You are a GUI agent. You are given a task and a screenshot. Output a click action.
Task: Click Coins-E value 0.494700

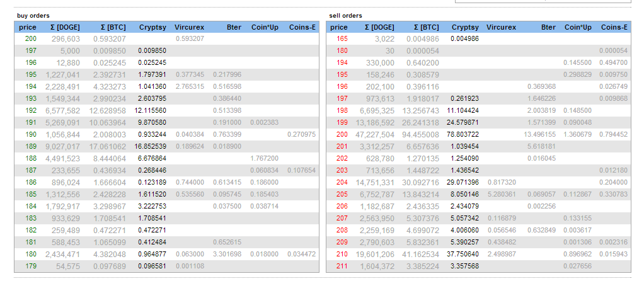click(x=614, y=63)
